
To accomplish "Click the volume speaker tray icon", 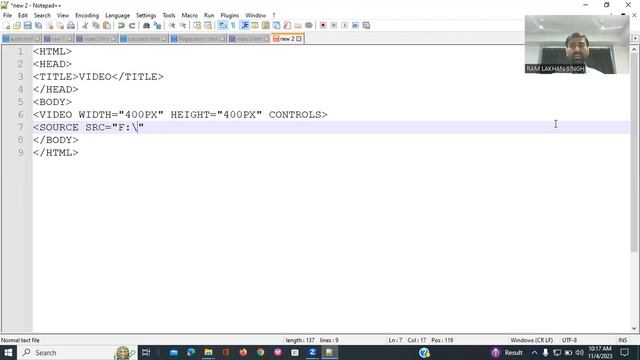I will pyautogui.click(x=580, y=353).
